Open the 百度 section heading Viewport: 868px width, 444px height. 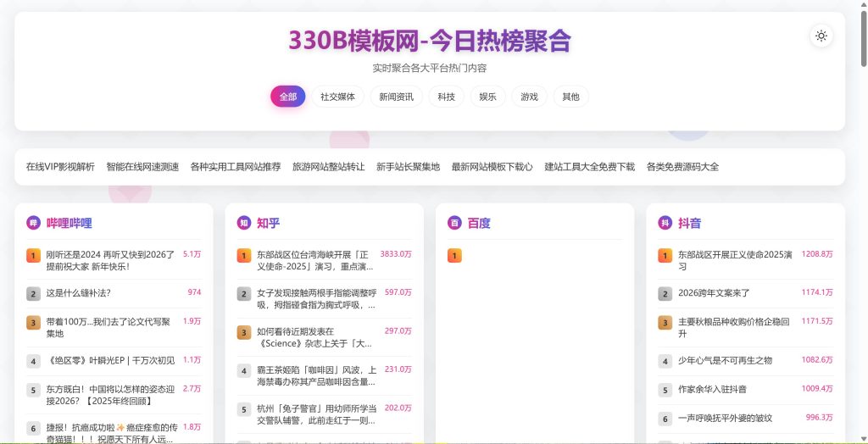point(479,223)
